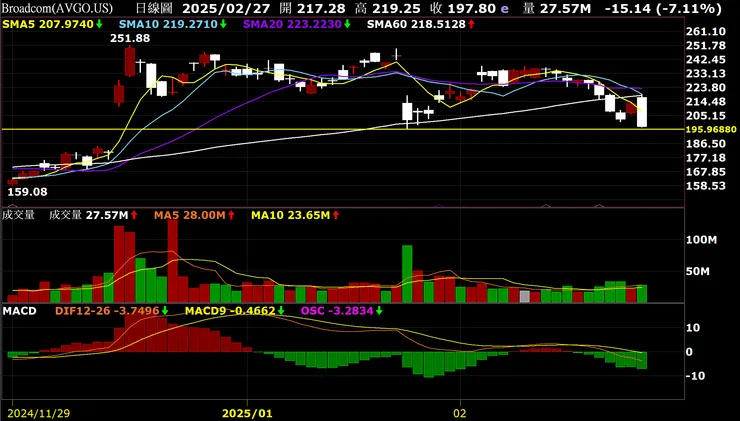Viewport: 740px width, 421px height.
Task: Click the 186.50 price axis label
Action: pos(705,143)
